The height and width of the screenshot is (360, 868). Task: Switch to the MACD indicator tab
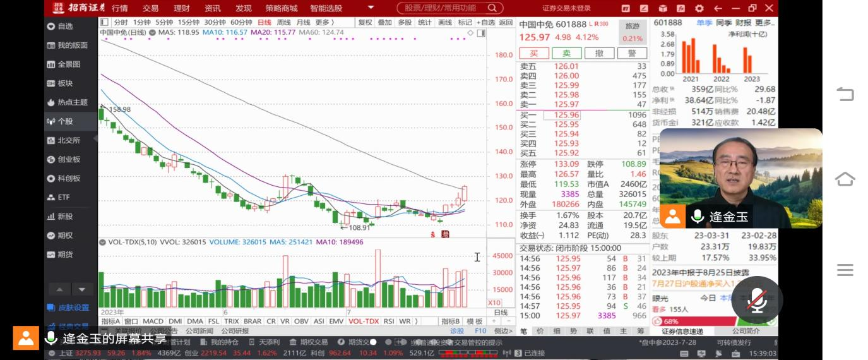pyautogui.click(x=153, y=321)
